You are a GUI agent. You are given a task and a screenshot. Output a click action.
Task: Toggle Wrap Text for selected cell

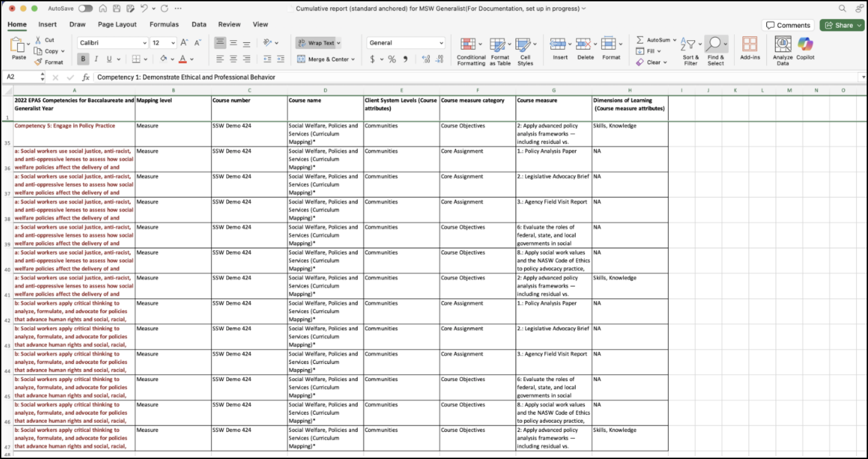[x=318, y=43]
